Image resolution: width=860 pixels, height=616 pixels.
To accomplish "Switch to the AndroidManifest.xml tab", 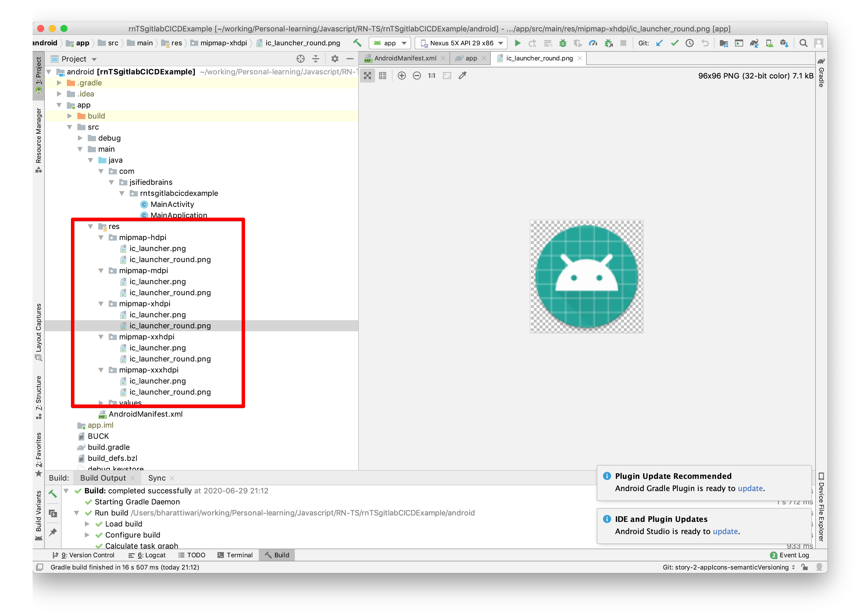I will coord(405,58).
